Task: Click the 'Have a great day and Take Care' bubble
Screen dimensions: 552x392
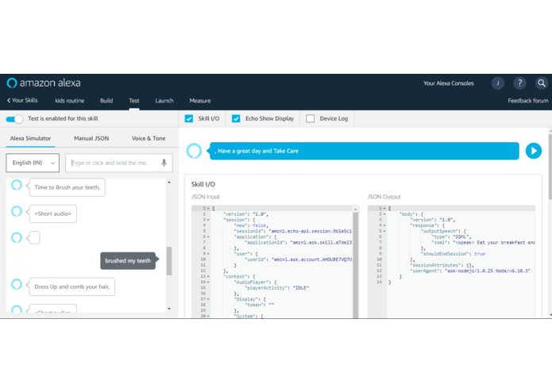Action: [365, 151]
